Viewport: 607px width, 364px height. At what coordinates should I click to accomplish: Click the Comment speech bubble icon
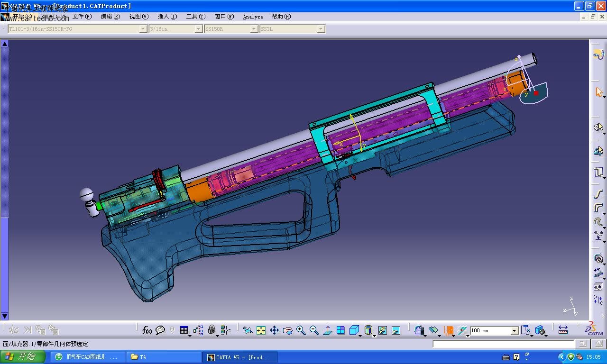[x=160, y=330]
